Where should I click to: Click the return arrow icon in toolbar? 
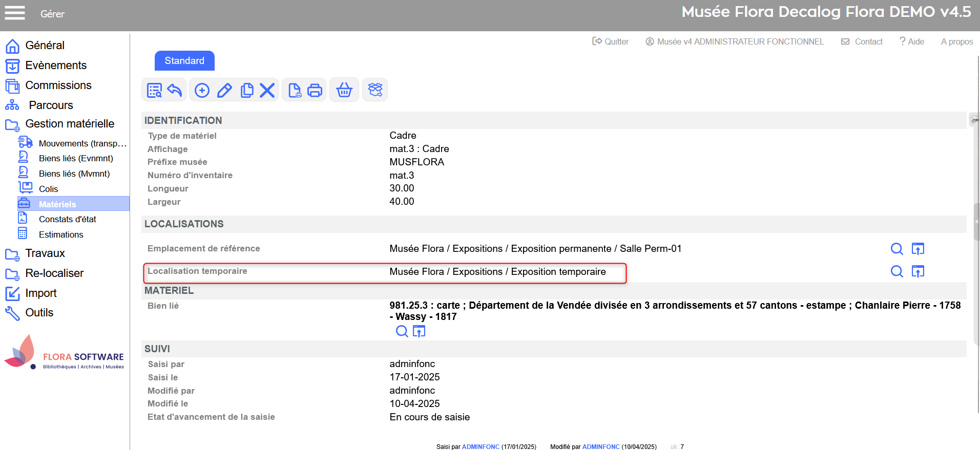[175, 91]
